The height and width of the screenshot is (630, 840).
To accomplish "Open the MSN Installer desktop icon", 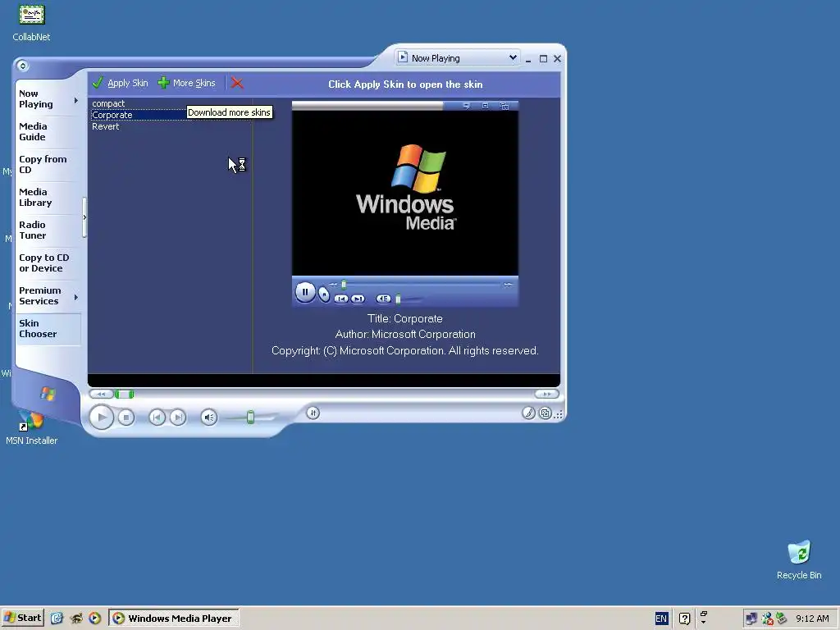I will pos(32,427).
